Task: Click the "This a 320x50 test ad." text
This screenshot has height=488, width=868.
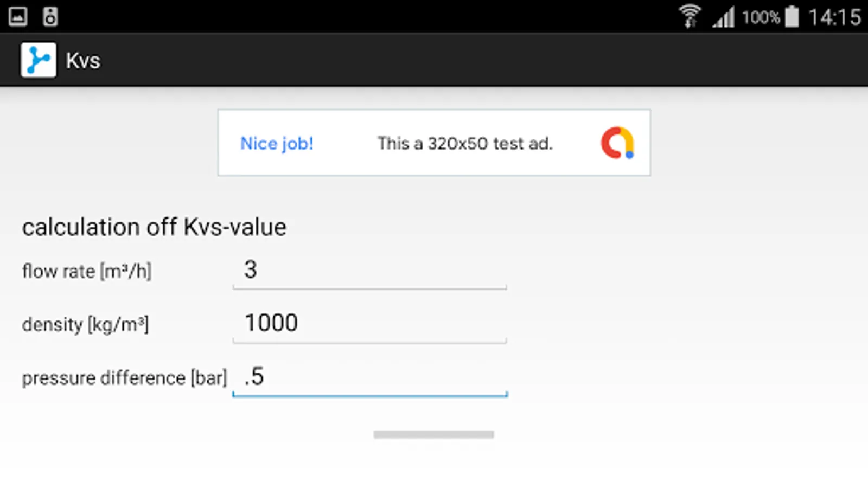Action: 465,144
